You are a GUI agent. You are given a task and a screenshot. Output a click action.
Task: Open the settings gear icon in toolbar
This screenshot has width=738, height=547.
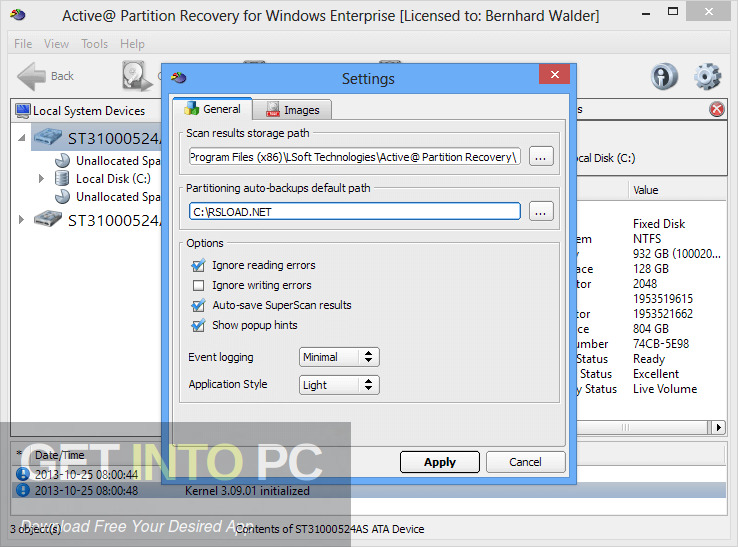pyautogui.click(x=707, y=76)
